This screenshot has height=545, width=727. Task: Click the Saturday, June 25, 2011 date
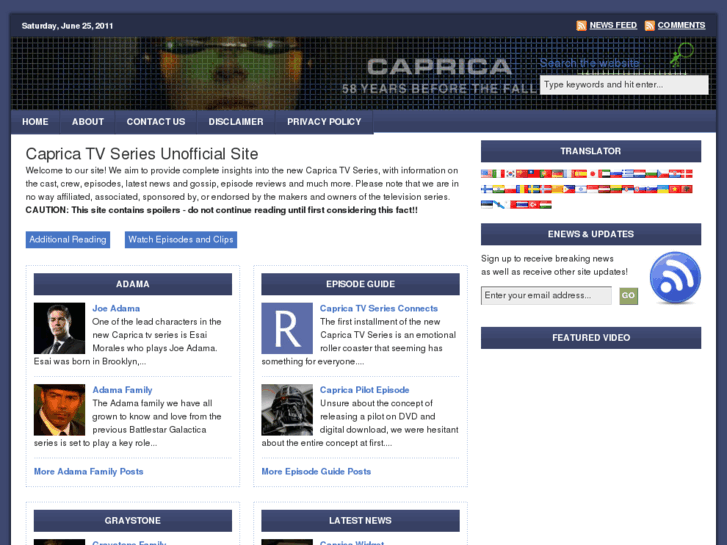coord(67,26)
